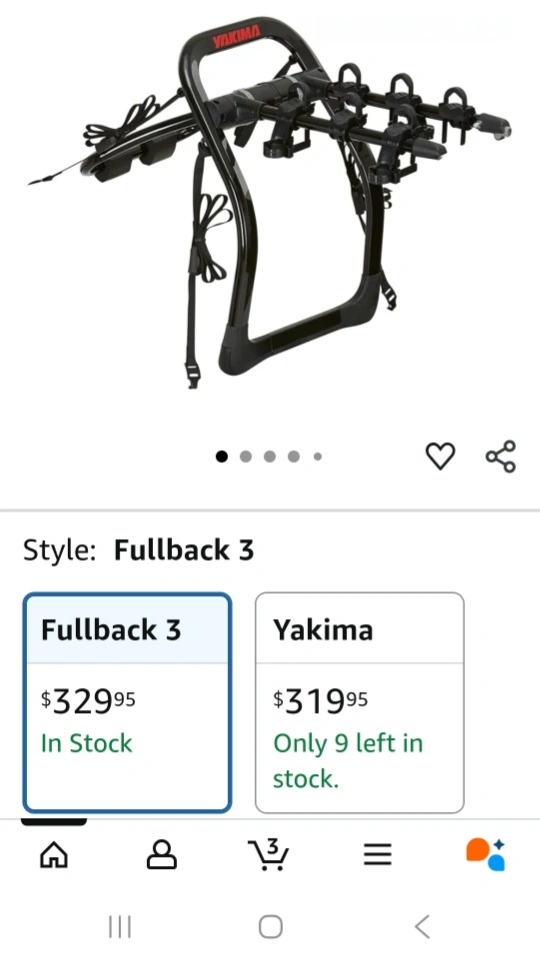Select the Fullback 3 style option
Screen dimensions: 540x962
coord(127,702)
